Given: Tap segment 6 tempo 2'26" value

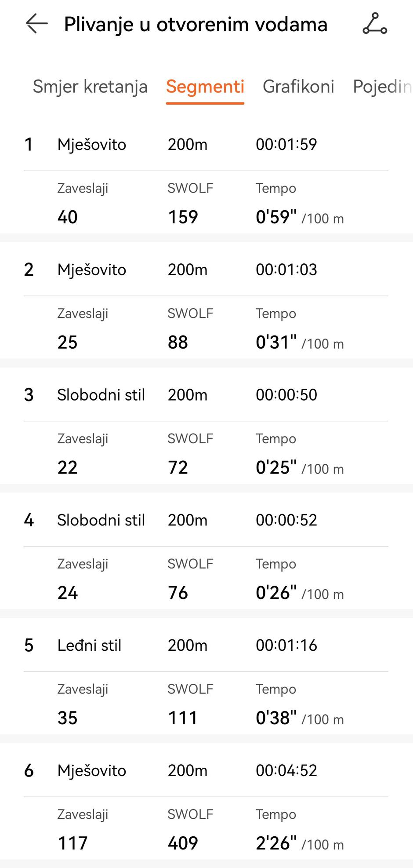Looking at the screenshot, I should [x=276, y=843].
